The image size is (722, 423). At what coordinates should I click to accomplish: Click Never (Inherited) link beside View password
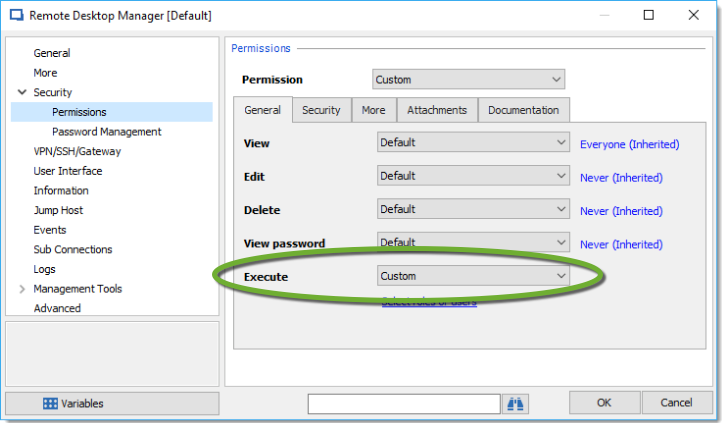click(x=621, y=244)
